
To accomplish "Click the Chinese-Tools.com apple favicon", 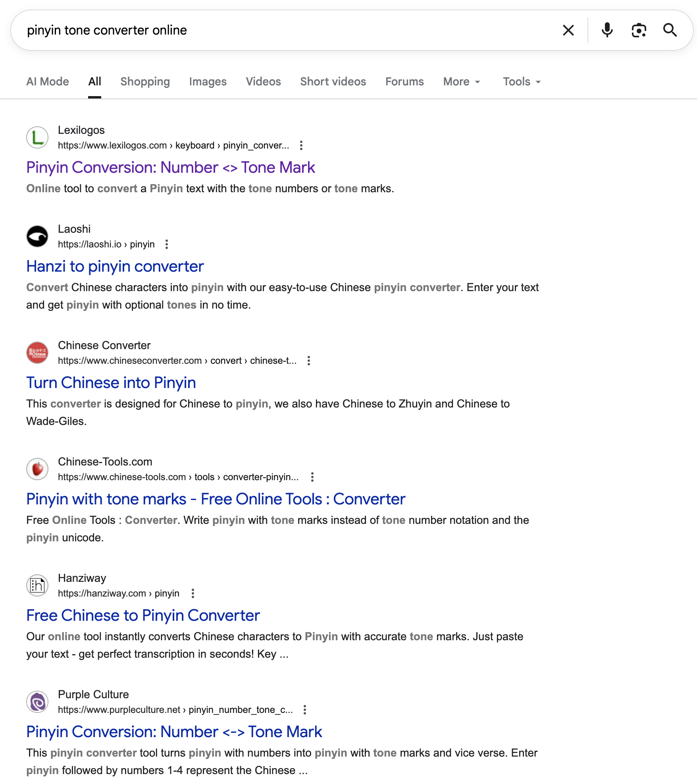I will (37, 469).
